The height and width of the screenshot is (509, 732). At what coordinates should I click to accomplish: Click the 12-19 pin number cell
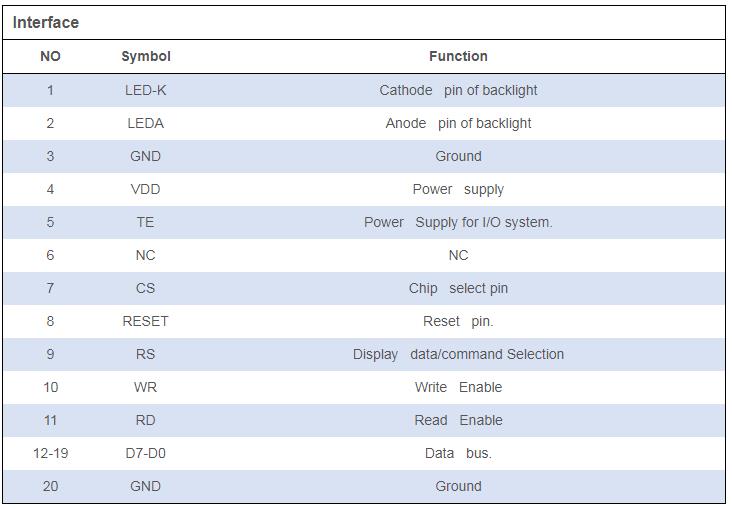click(50, 453)
